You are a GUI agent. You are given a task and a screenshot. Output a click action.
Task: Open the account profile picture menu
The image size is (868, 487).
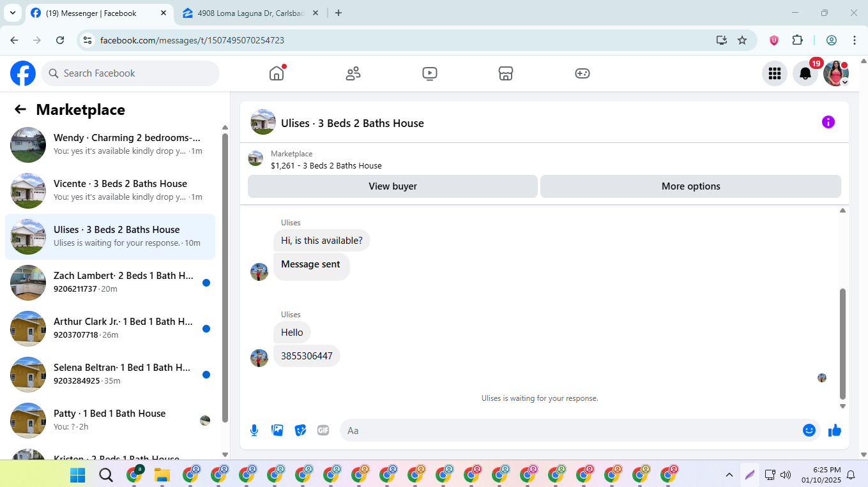tap(836, 73)
